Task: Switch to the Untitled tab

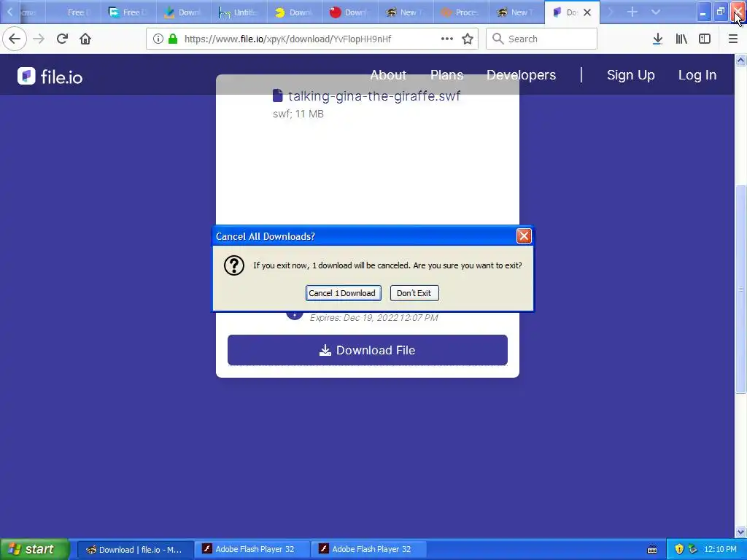Action: (x=239, y=12)
